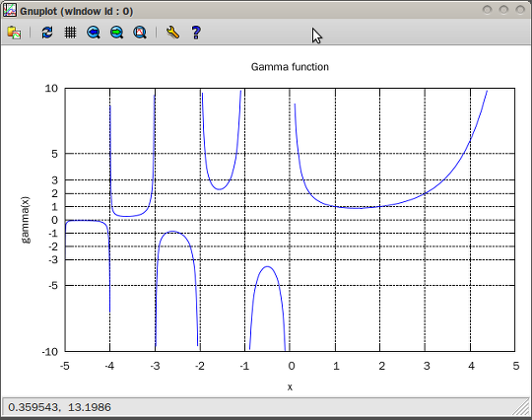Click the resize grip in window corner
The image size is (532, 420).
pos(522,408)
